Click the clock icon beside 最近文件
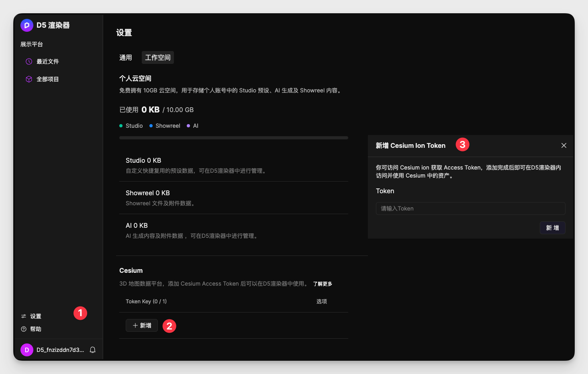This screenshot has height=374, width=588. (x=29, y=61)
